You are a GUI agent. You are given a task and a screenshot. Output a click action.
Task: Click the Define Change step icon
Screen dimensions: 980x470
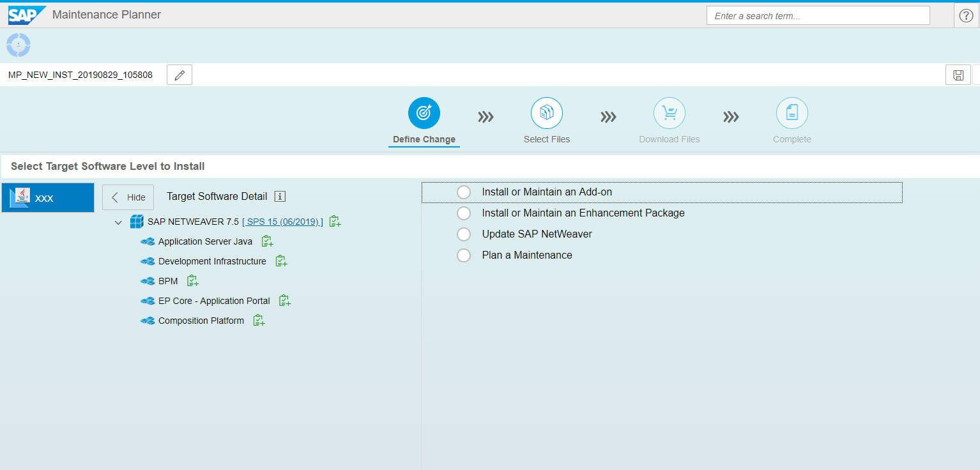tap(424, 113)
